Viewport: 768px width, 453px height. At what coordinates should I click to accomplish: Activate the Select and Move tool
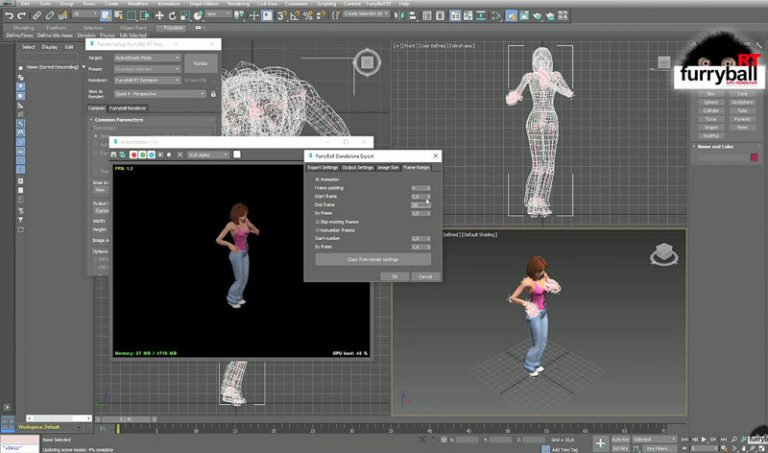[x=159, y=16]
